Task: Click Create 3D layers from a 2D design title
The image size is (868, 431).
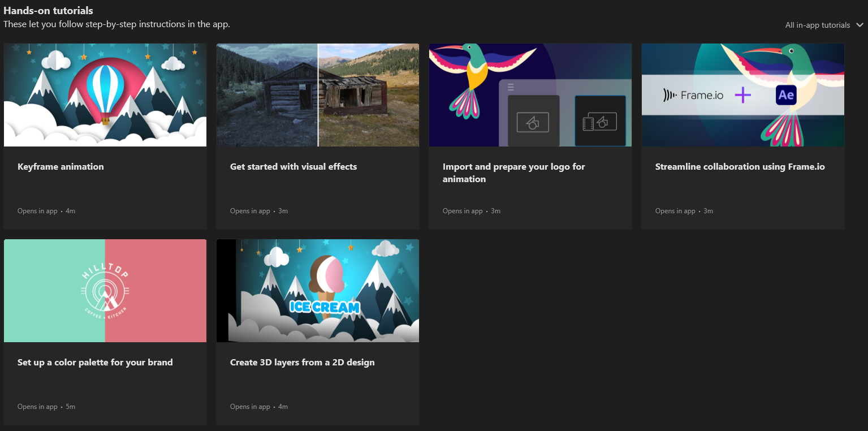Action: coord(303,363)
